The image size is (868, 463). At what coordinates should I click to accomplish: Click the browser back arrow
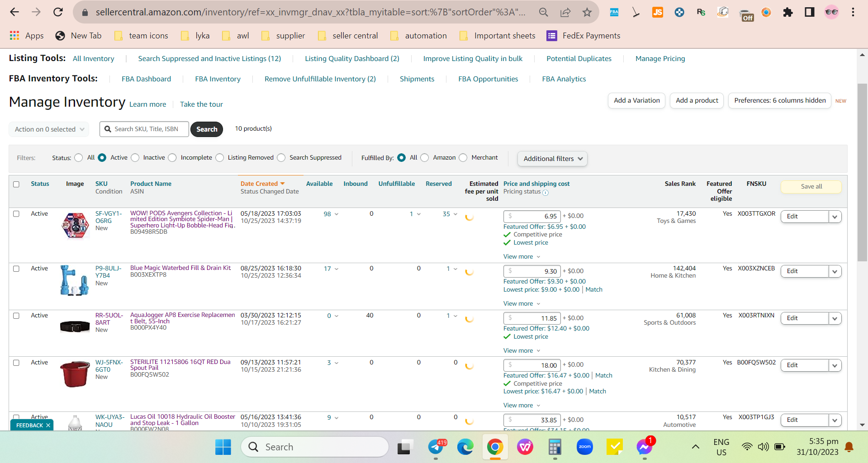14,12
